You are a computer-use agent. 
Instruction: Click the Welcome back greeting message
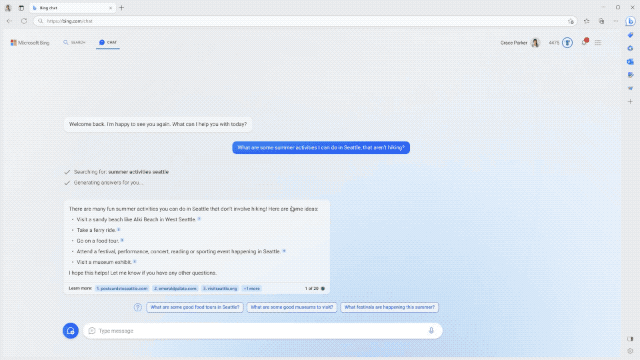[x=158, y=124]
